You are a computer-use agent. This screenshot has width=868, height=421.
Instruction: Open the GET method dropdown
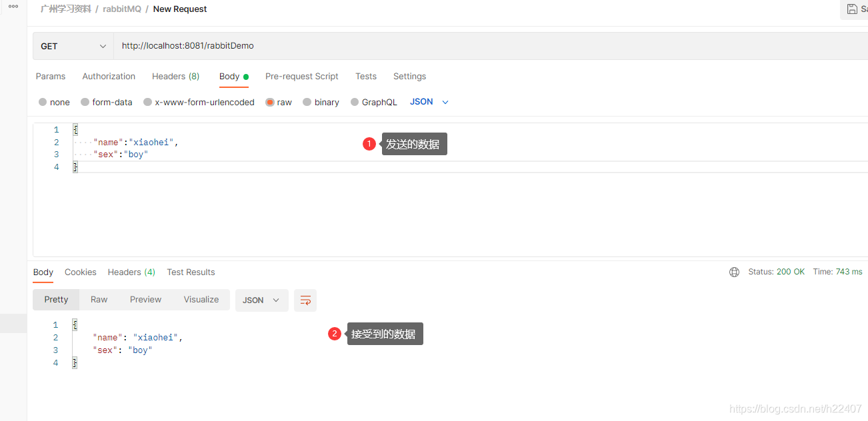click(73, 46)
